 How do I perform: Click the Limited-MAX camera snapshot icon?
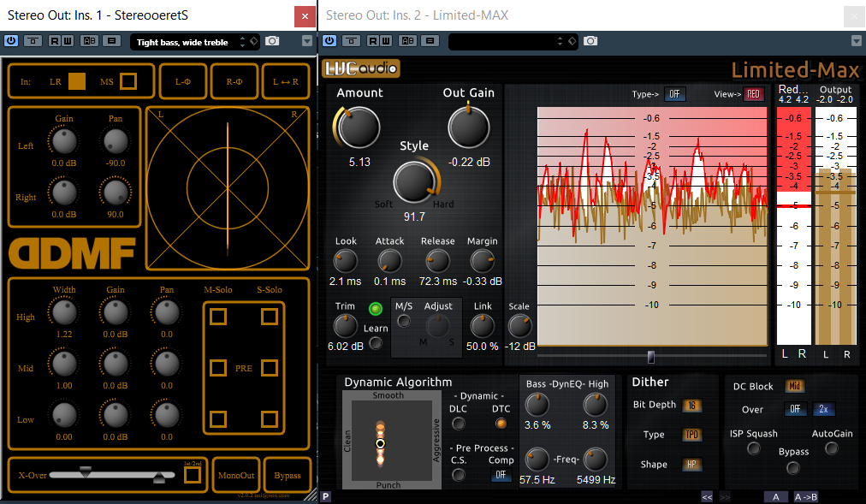coord(590,40)
